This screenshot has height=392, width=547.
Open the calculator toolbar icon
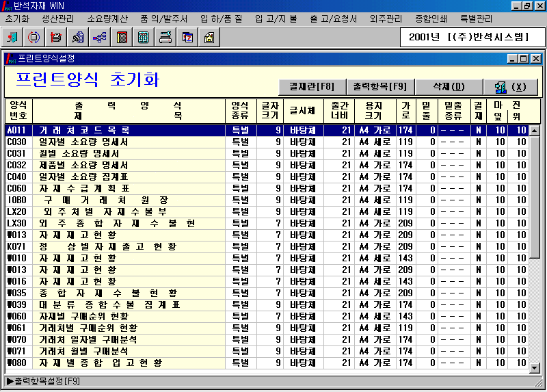point(144,37)
